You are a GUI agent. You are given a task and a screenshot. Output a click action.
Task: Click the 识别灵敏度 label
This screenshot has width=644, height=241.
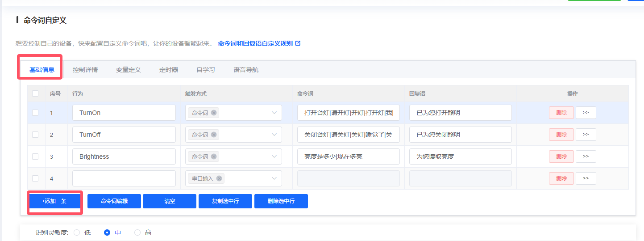click(x=52, y=233)
